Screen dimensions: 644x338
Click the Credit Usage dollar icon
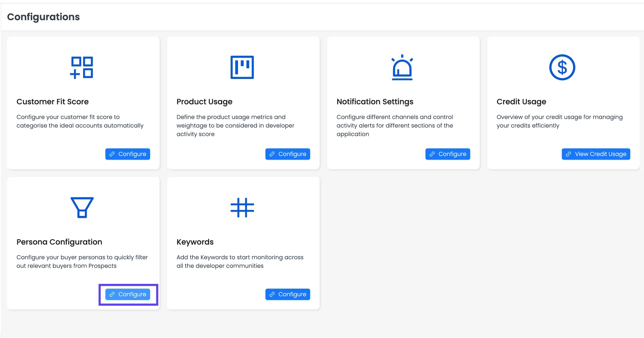pyautogui.click(x=562, y=67)
